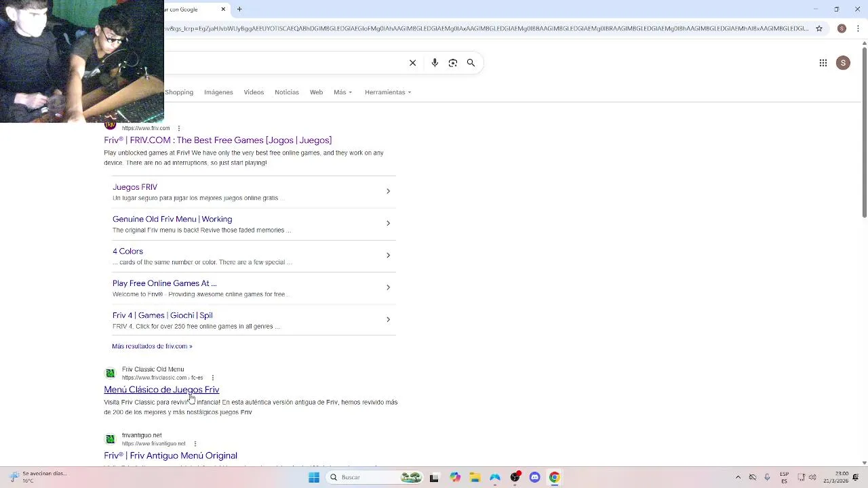
Task: Launch Copilot from the taskbar
Action: click(x=455, y=477)
